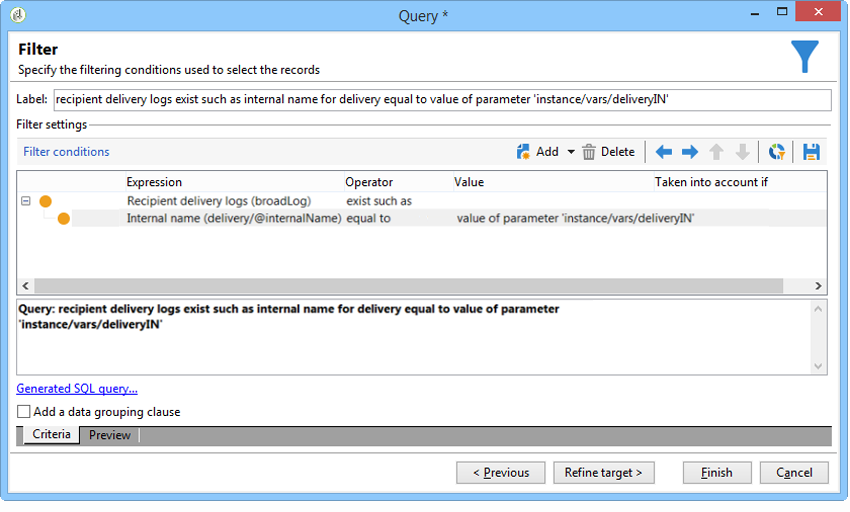Click the application icon in title bar
The width and height of the screenshot is (850, 512).
(x=18, y=15)
